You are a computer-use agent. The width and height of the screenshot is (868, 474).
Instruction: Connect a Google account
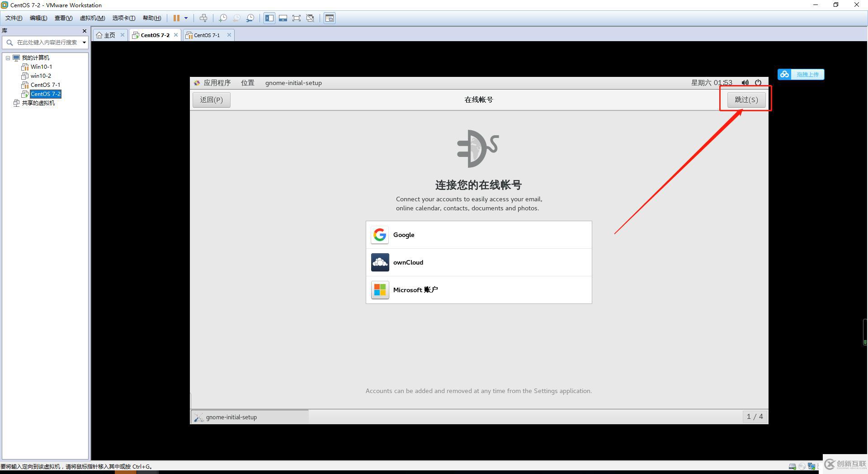[x=479, y=235]
